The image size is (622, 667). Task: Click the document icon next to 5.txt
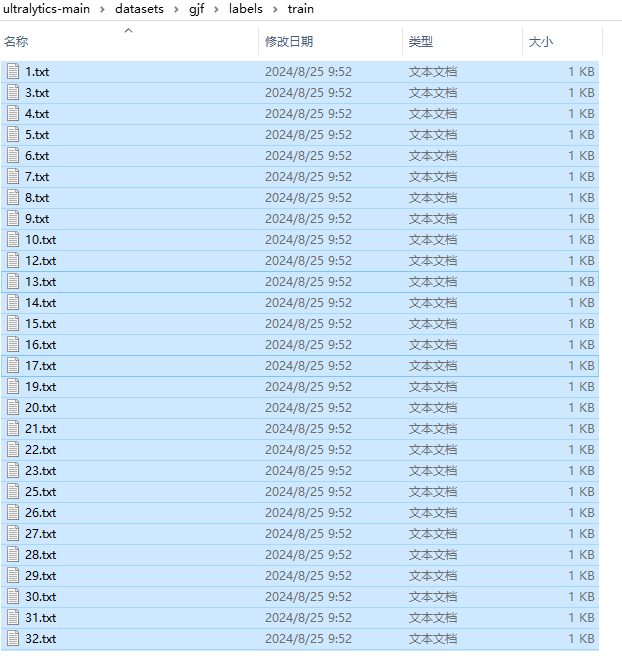pyautogui.click(x=13, y=134)
